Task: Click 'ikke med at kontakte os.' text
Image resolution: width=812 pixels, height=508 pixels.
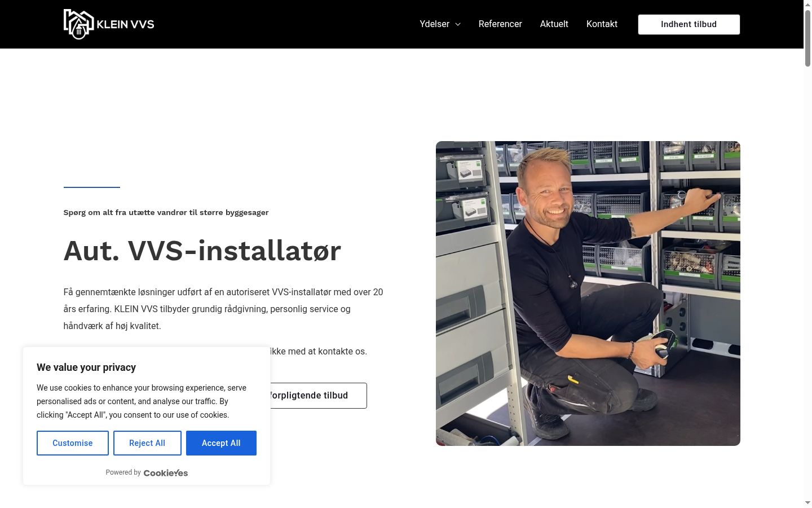Action: [319, 351]
